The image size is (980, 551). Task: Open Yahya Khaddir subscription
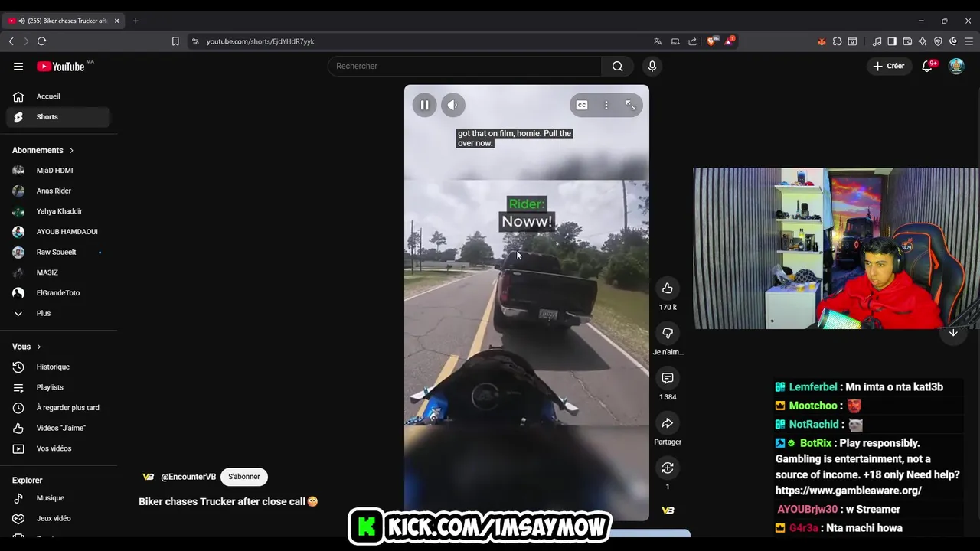pos(58,211)
